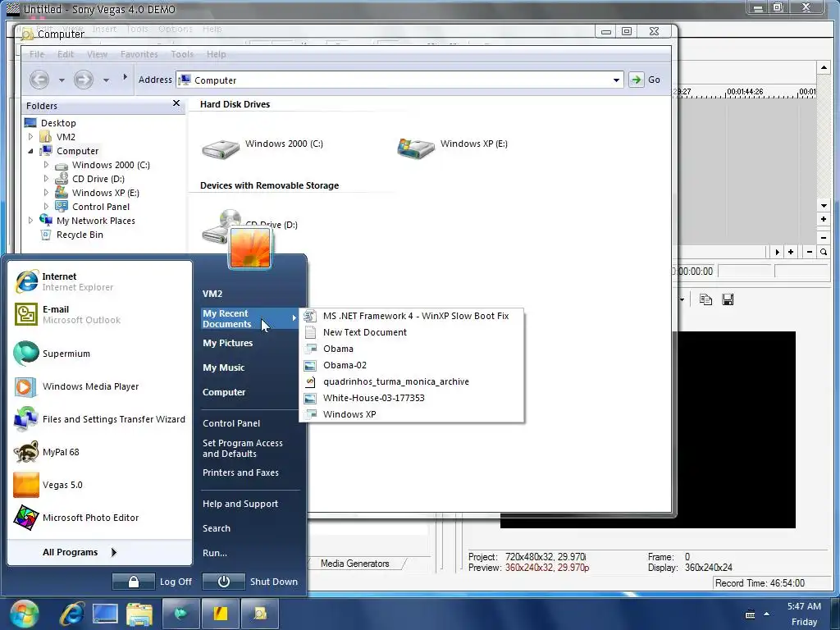840x630 pixels.
Task: Collapse Computer node in folder tree
Action: 30,151
